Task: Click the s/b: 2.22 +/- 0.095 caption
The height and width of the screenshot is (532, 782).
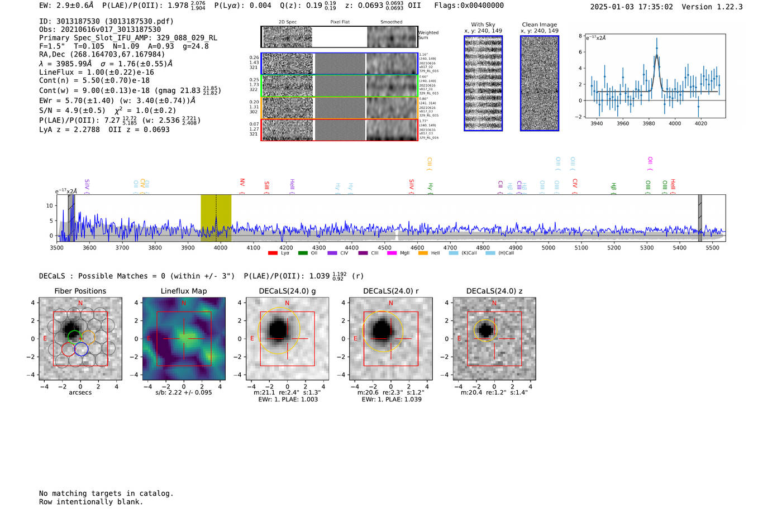Action: coord(184,392)
